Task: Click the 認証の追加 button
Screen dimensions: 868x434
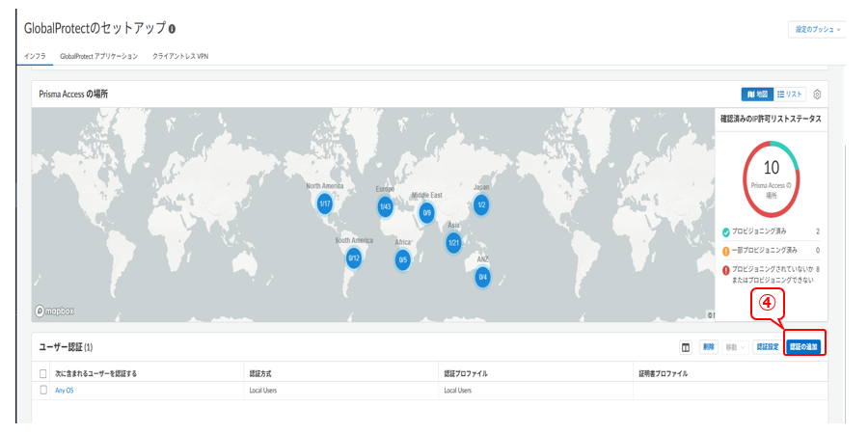Action: pos(803,347)
